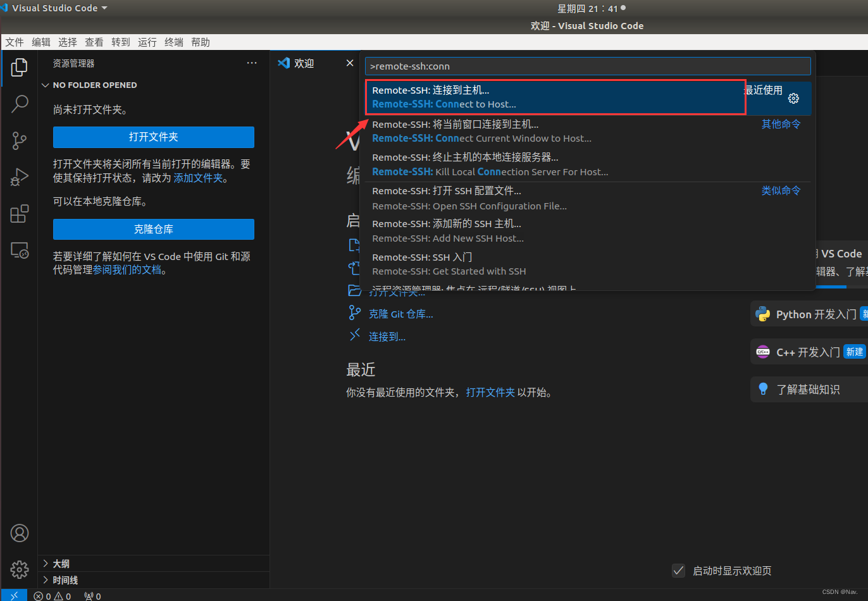This screenshot has height=601, width=868.
Task: Open the Search view icon
Action: 20,104
